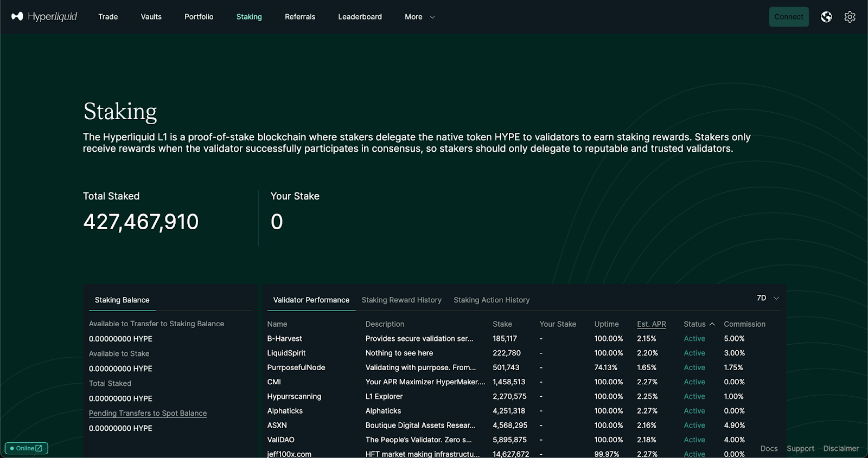The width and height of the screenshot is (868, 458).
Task: Click the 427,467,910 total staked value
Action: (x=141, y=222)
